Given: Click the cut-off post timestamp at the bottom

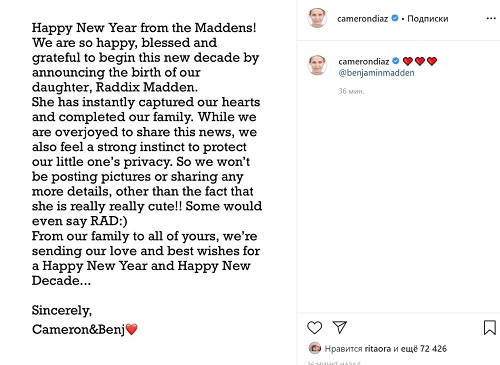Looking at the screenshot, I should coord(334,363).
